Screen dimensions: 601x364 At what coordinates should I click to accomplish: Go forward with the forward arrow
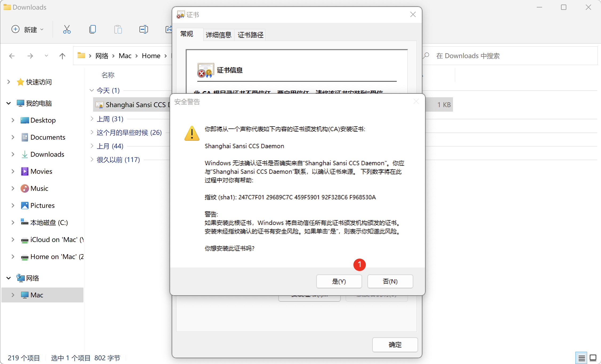[30, 56]
